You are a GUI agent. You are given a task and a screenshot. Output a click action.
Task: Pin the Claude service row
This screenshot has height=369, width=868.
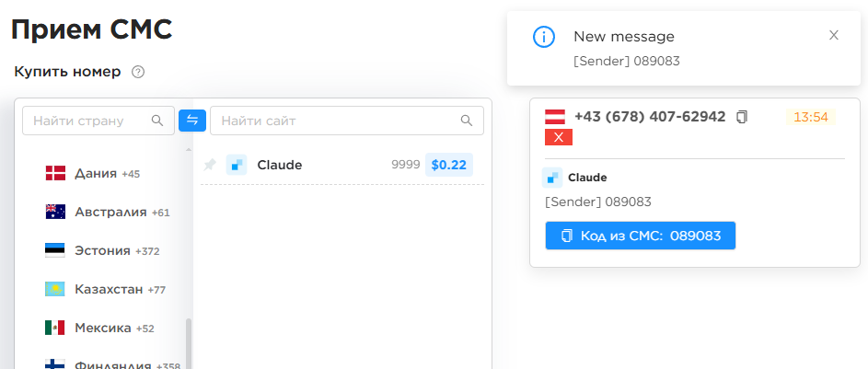click(210, 165)
